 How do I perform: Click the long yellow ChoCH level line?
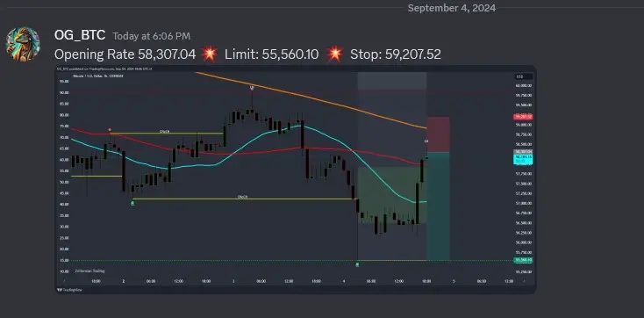pos(245,199)
